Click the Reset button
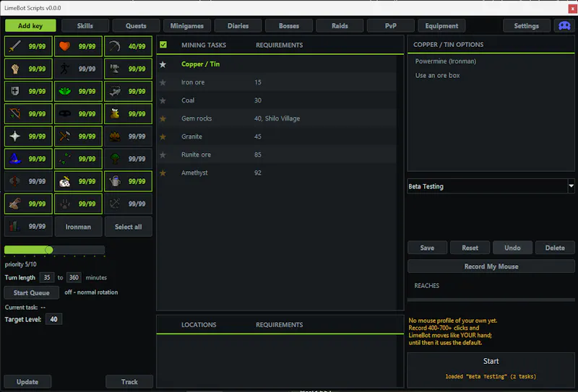 tap(470, 248)
